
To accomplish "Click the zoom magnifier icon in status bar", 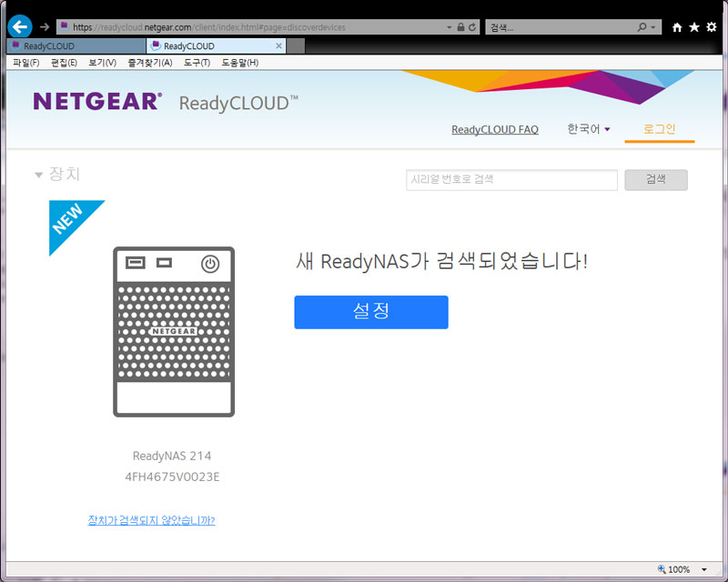I will coord(662,569).
